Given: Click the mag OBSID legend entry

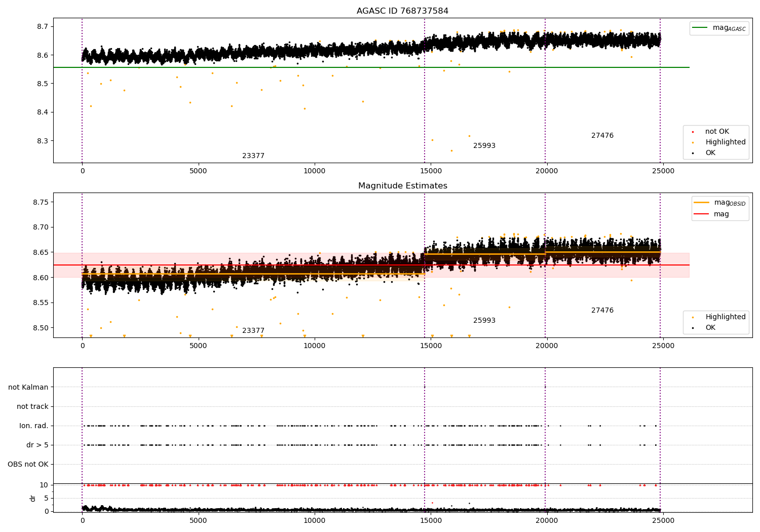Looking at the screenshot, I should point(719,203).
